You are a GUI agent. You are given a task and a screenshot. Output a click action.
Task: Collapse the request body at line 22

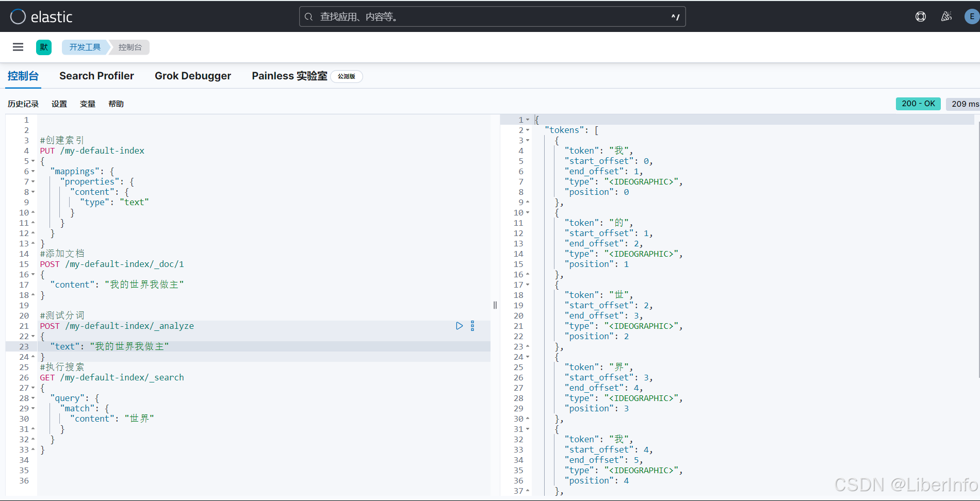click(x=33, y=337)
